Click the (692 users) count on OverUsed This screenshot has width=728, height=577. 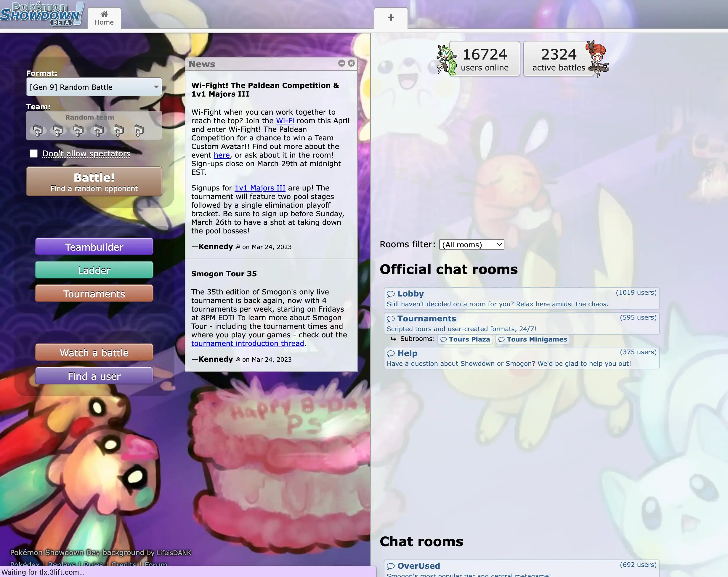(638, 565)
